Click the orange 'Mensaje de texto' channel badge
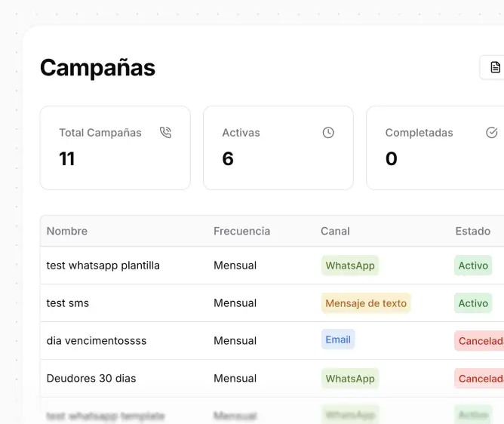Viewport: 504px width, 424px height. click(x=366, y=303)
